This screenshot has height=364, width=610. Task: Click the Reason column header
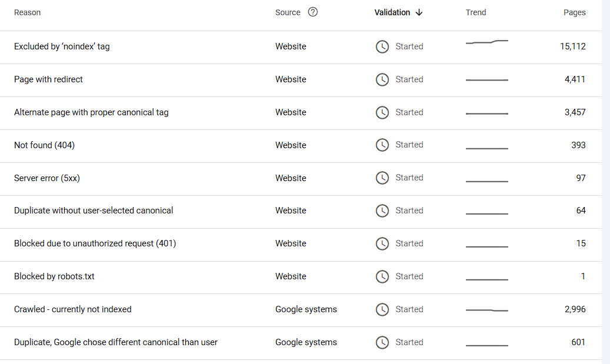[27, 12]
